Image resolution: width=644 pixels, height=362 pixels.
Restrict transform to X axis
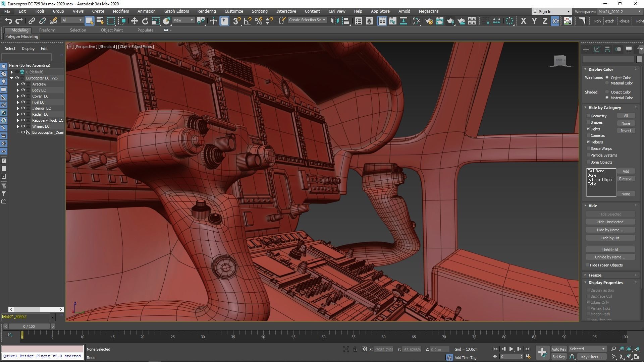523,21
